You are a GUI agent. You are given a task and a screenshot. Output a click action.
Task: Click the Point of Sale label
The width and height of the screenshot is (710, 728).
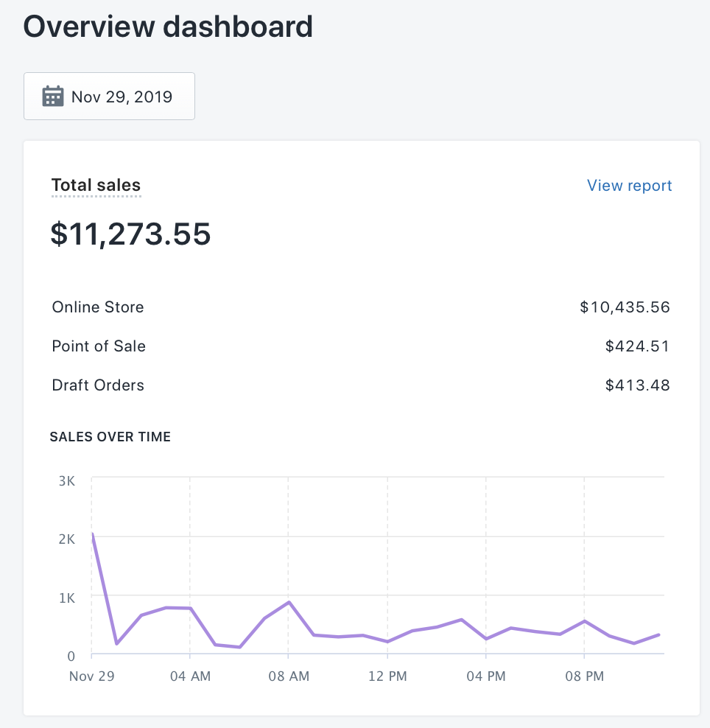[x=99, y=346]
